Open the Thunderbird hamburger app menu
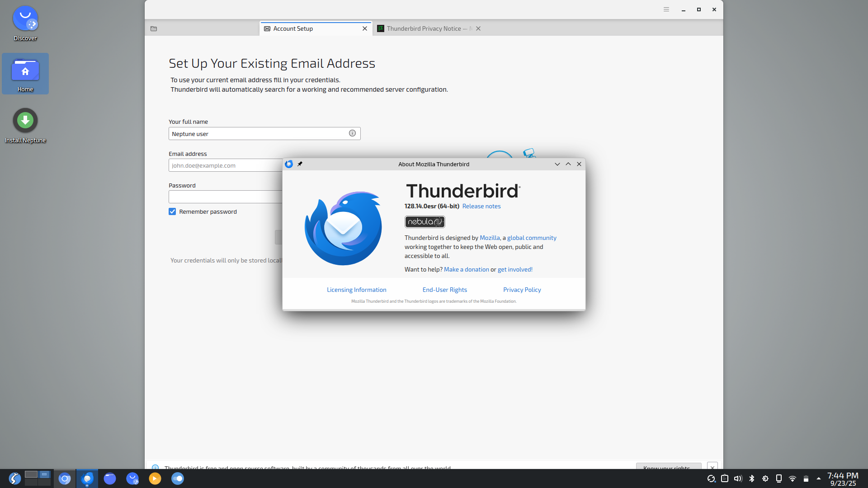The width and height of the screenshot is (868, 488). [x=666, y=9]
